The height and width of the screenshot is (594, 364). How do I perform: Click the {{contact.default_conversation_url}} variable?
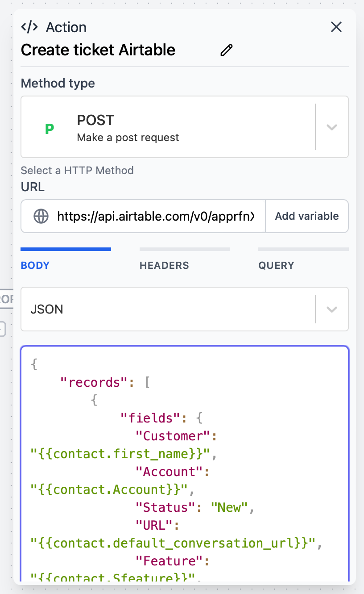click(x=174, y=543)
